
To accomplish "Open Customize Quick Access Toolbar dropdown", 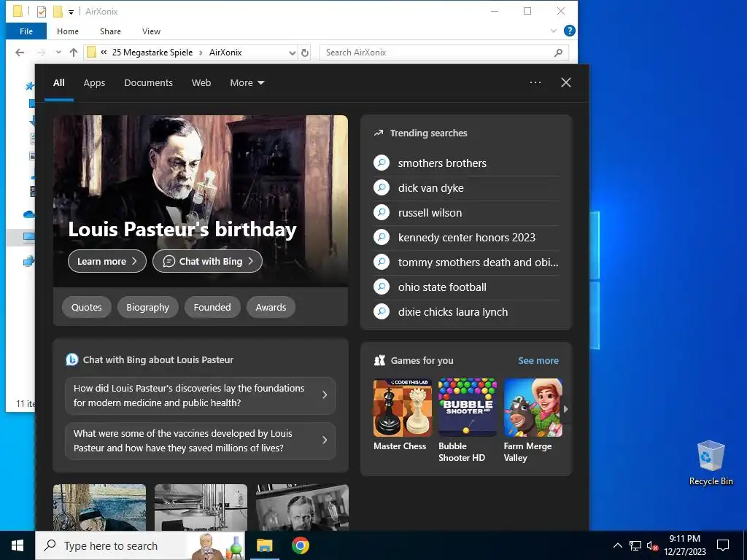I will (x=71, y=12).
